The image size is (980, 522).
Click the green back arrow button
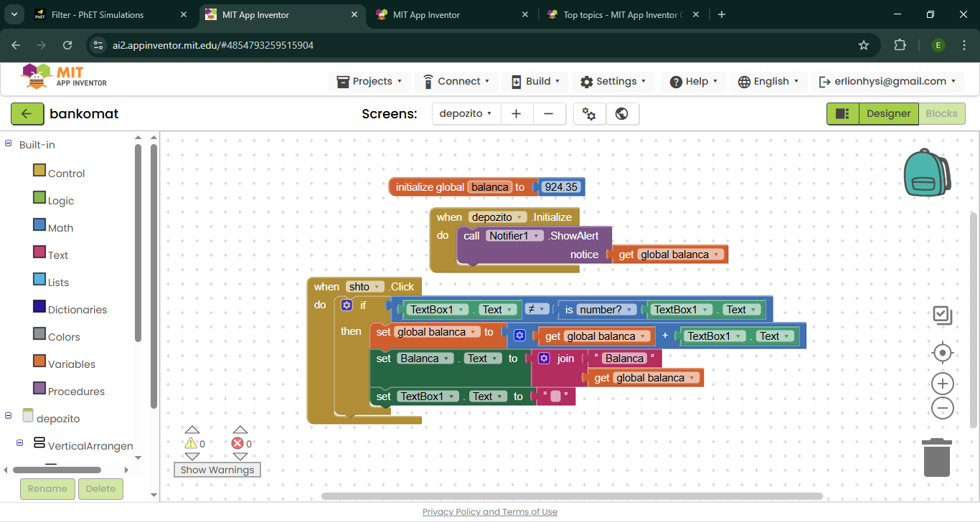(x=27, y=114)
